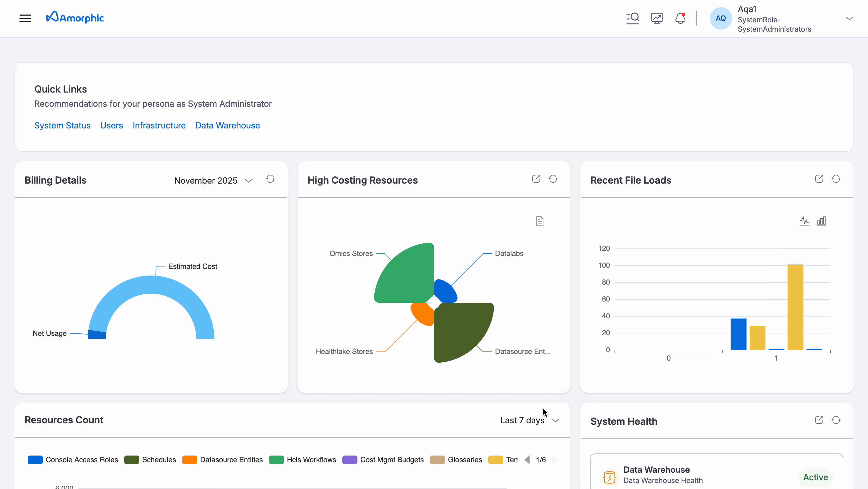This screenshot has width=868, height=489.
Task: Open High Costing Resources in new view
Action: click(x=536, y=179)
